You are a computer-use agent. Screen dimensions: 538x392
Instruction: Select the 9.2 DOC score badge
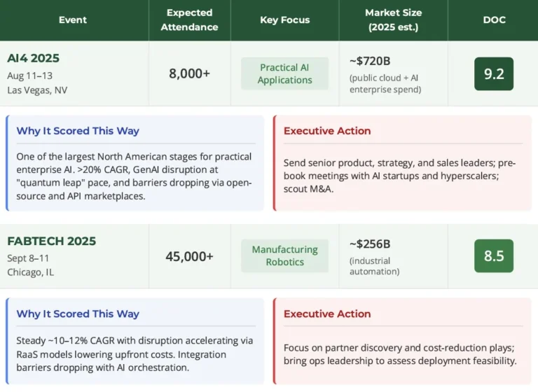coord(494,74)
